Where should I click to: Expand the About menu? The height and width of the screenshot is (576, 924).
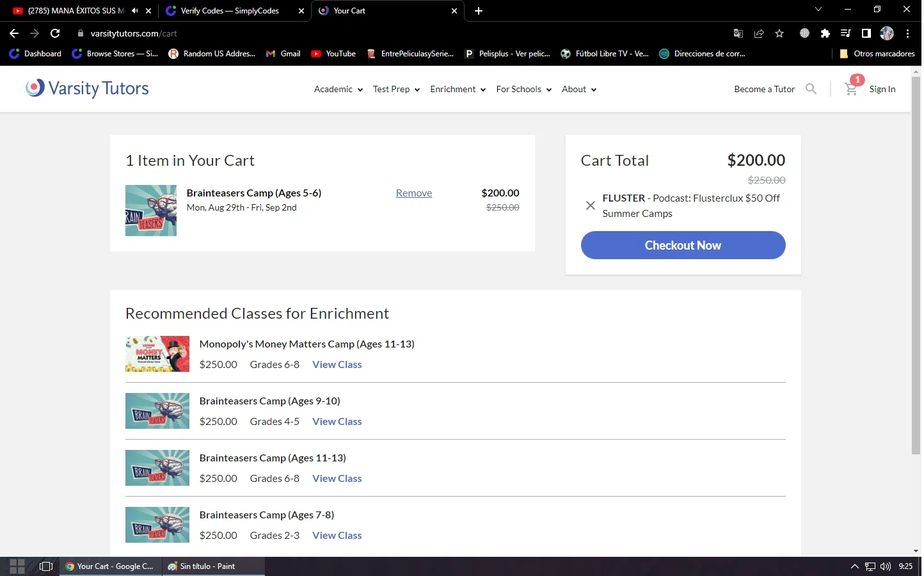coord(579,90)
